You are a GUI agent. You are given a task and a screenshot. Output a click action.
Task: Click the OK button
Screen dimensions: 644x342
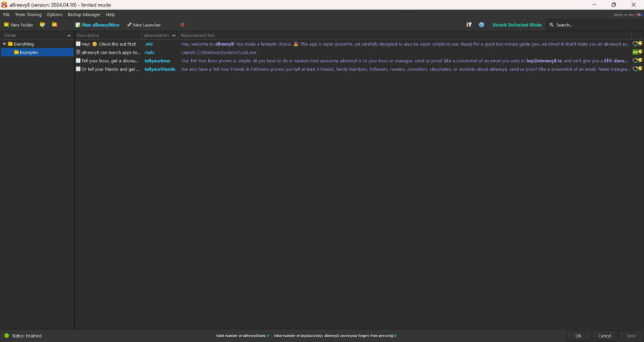tap(579, 336)
